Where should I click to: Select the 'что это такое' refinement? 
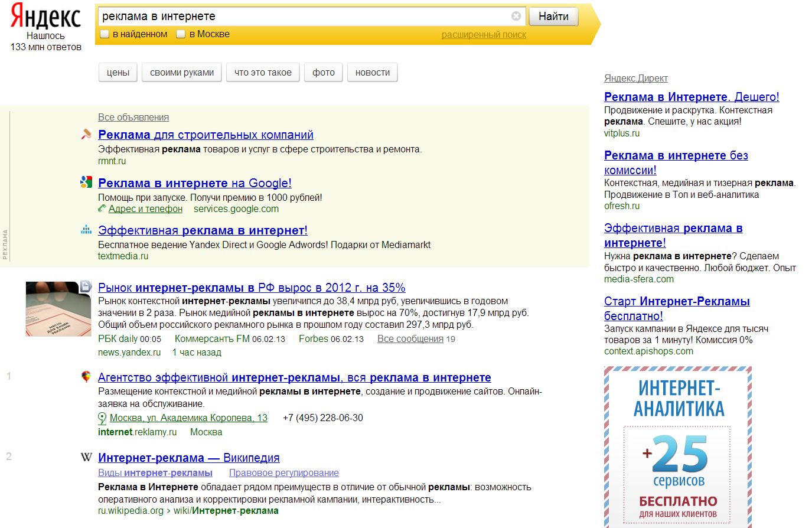pyautogui.click(x=263, y=73)
